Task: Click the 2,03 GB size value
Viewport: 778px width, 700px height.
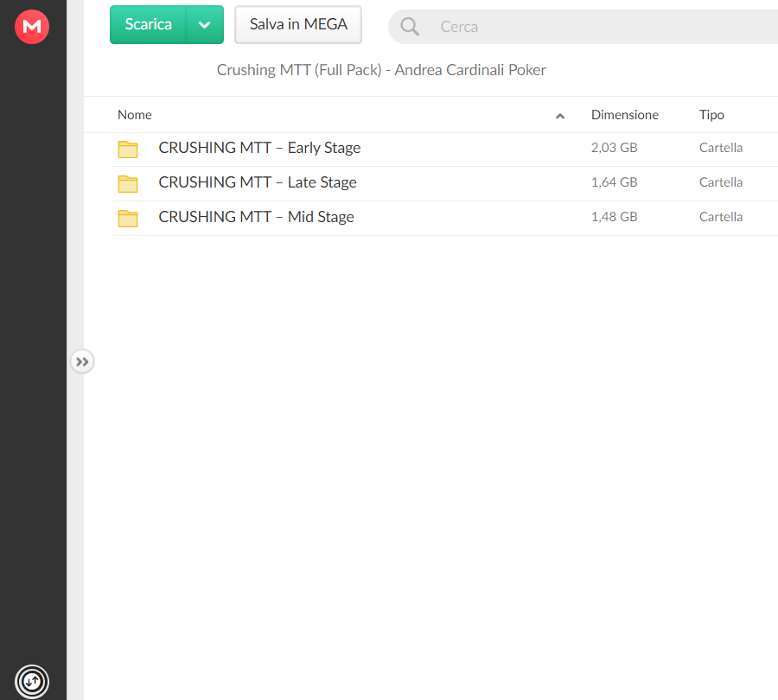Action: (x=615, y=148)
